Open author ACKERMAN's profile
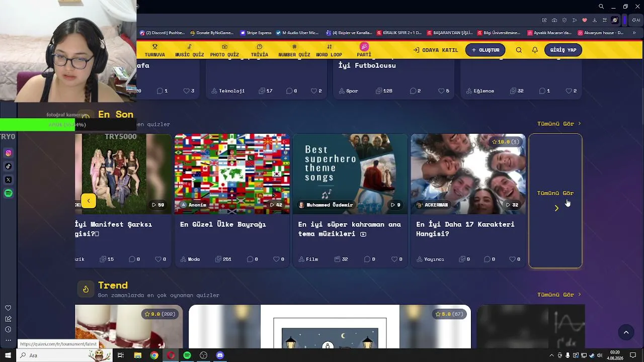The image size is (644, 362). coord(432,205)
